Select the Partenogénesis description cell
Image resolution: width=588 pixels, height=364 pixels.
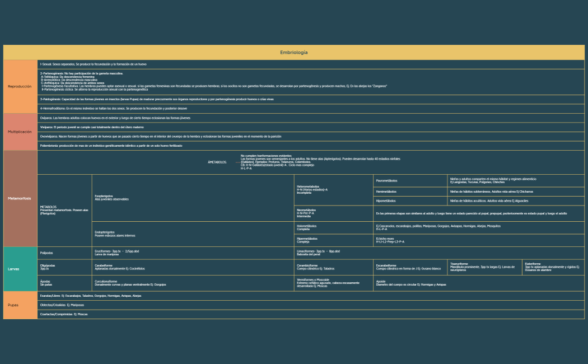(311, 82)
